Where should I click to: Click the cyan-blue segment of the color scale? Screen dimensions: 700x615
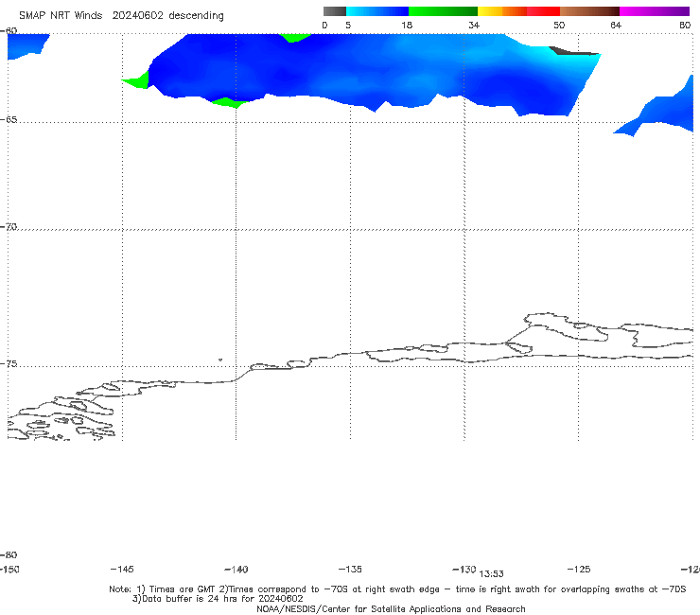click(377, 11)
